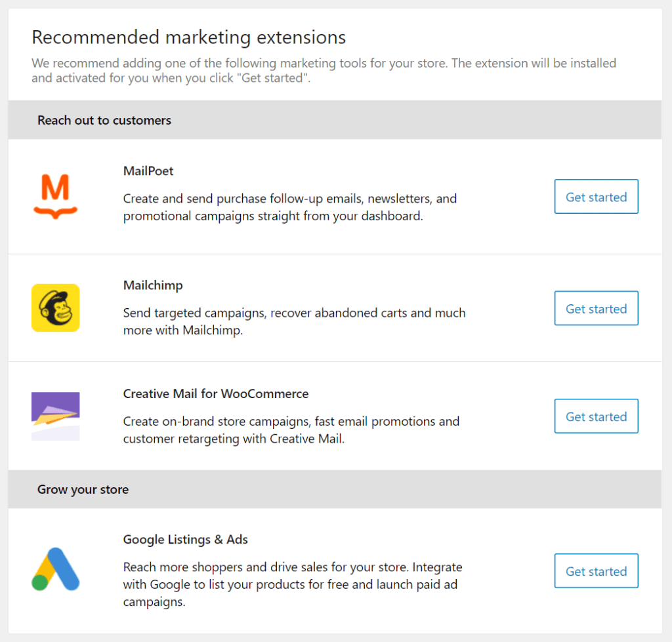Select the Mailchimp extension title
This screenshot has width=672, height=642.
[x=153, y=285]
